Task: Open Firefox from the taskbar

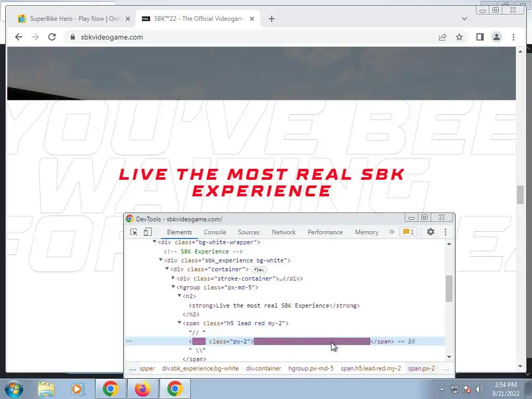Action: coord(143,389)
